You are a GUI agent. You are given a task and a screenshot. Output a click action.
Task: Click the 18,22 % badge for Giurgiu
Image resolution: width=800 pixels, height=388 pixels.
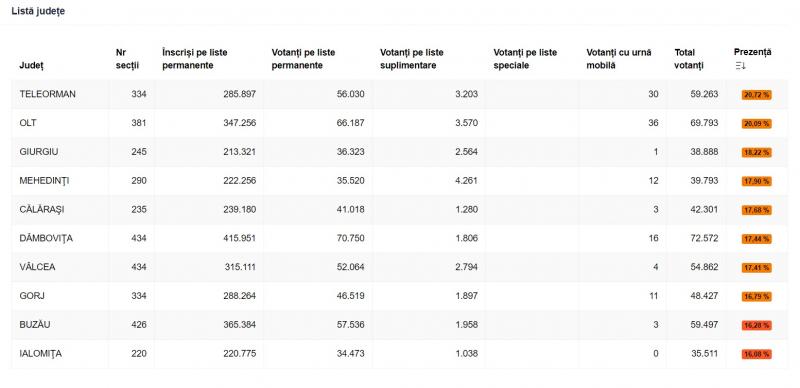pos(757,152)
